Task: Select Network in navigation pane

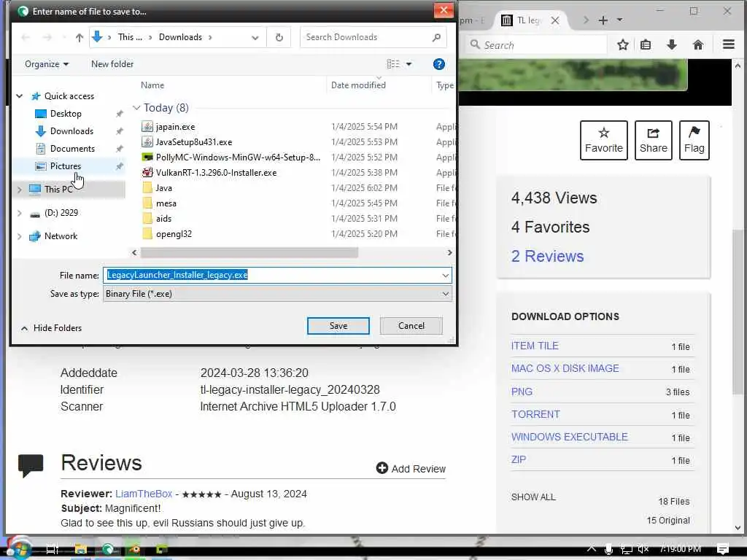Action: tap(61, 236)
